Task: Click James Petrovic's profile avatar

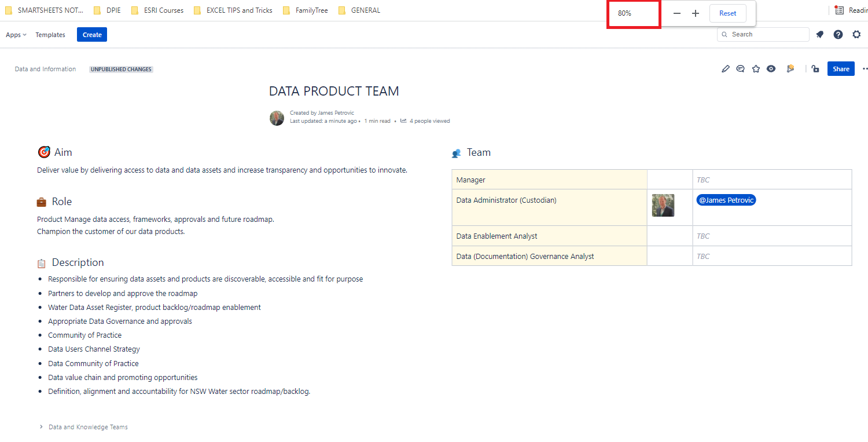Action: click(x=277, y=118)
